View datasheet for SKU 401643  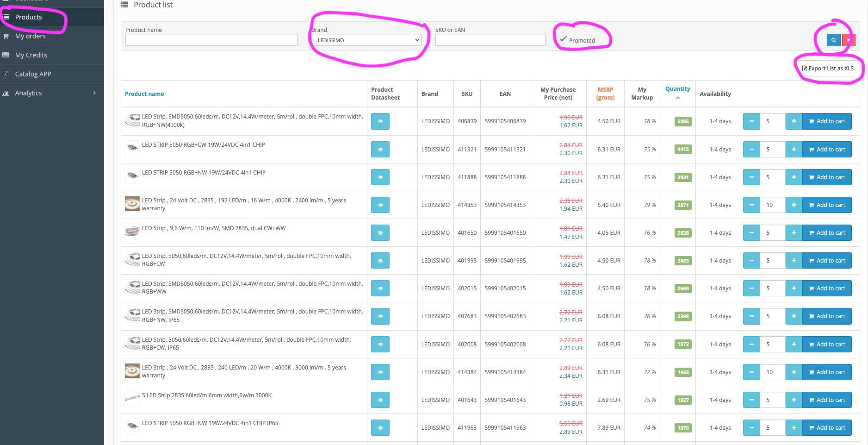click(380, 400)
